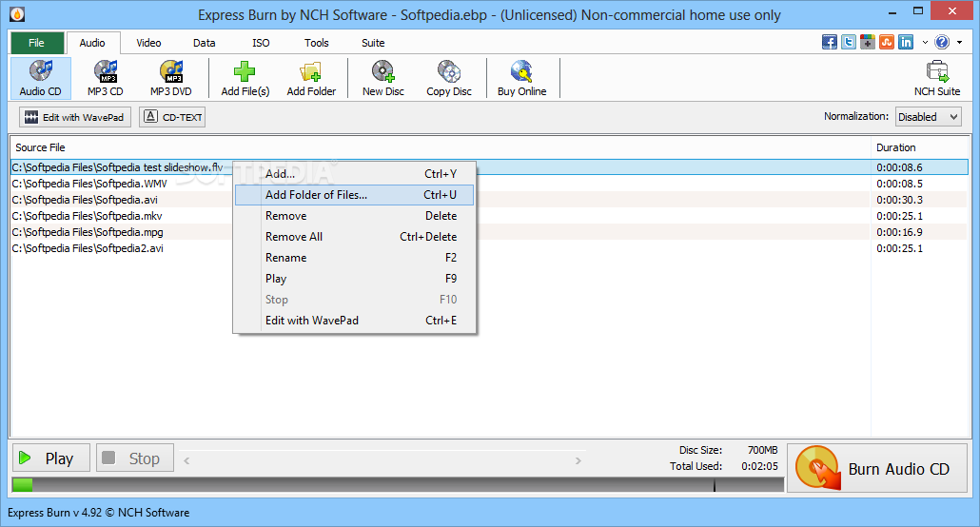Select the Audio CD toolbar icon
This screenshot has height=527, width=980.
pos(41,78)
